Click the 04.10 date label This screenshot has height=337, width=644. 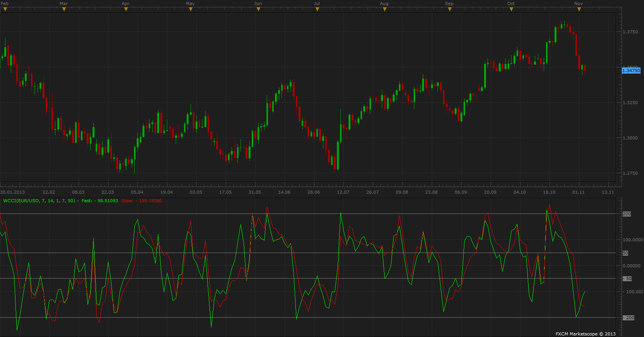520,192
